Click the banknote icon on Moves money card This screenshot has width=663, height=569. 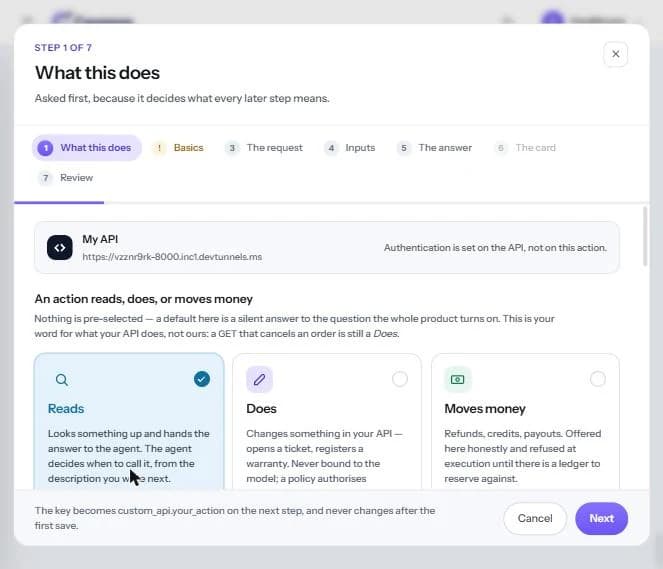point(458,379)
